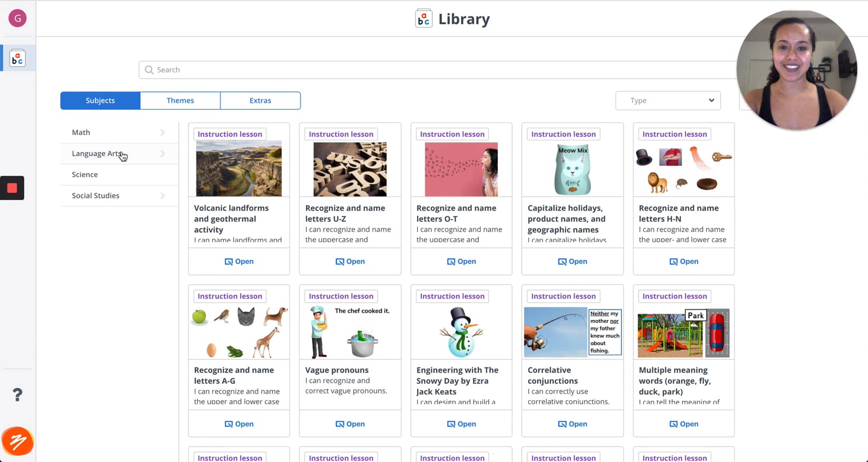Toggle the Themes filter

coord(180,100)
